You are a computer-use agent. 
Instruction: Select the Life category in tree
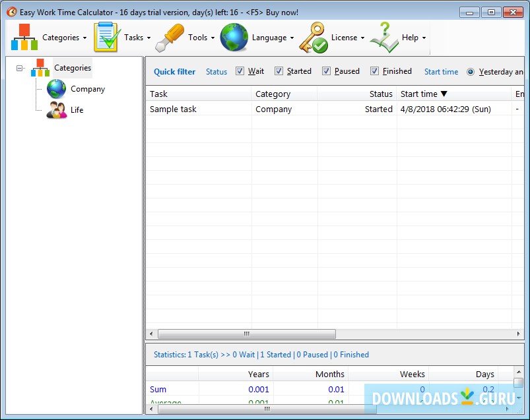pyautogui.click(x=77, y=110)
